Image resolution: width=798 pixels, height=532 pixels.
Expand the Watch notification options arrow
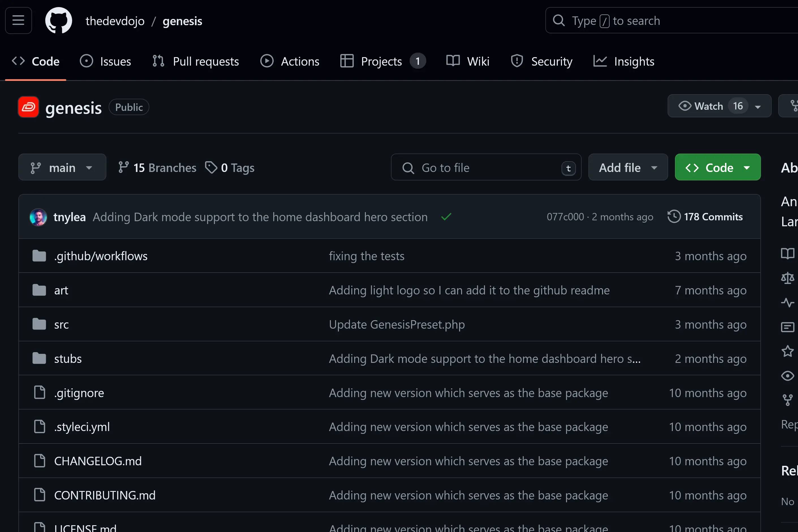click(x=758, y=107)
